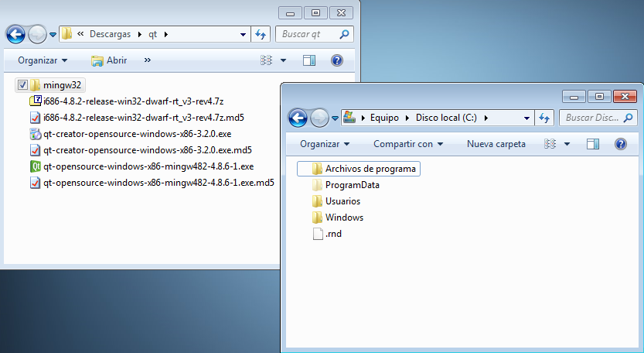
Task: Uncheck the mingw32 folder checkbox
Action: 22,85
